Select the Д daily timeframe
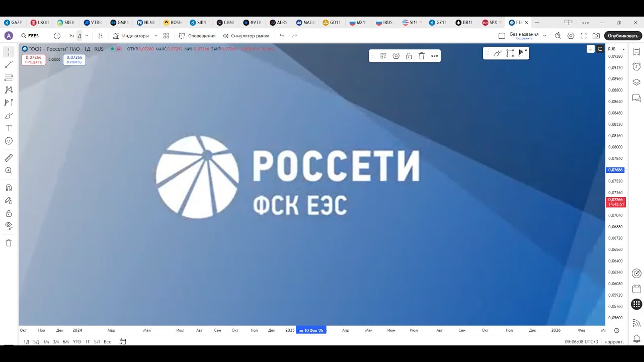644x362 pixels. 79,36
